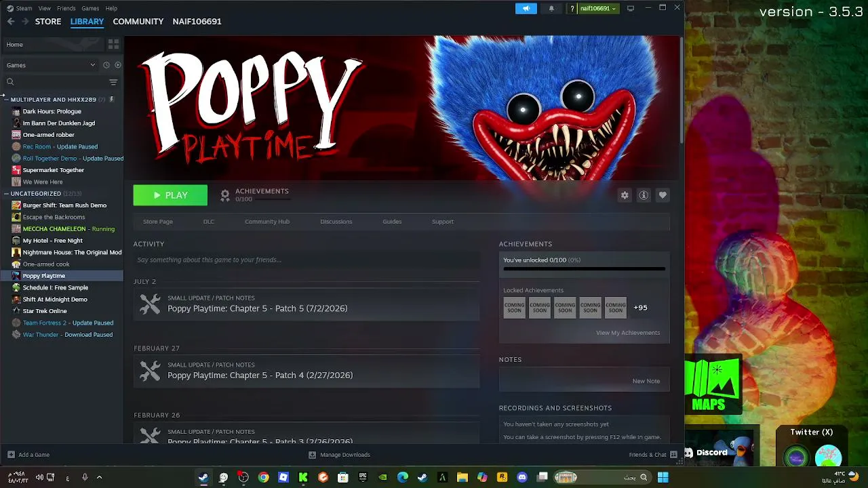Open the DLC link
Image resolution: width=868 pixels, height=488 pixels.
tap(209, 222)
